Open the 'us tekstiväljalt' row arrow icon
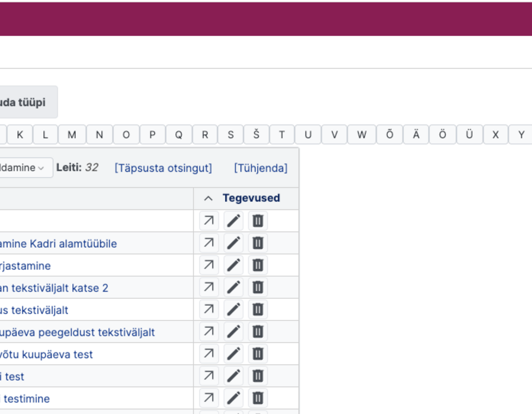The height and width of the screenshot is (414, 532). 209,309
